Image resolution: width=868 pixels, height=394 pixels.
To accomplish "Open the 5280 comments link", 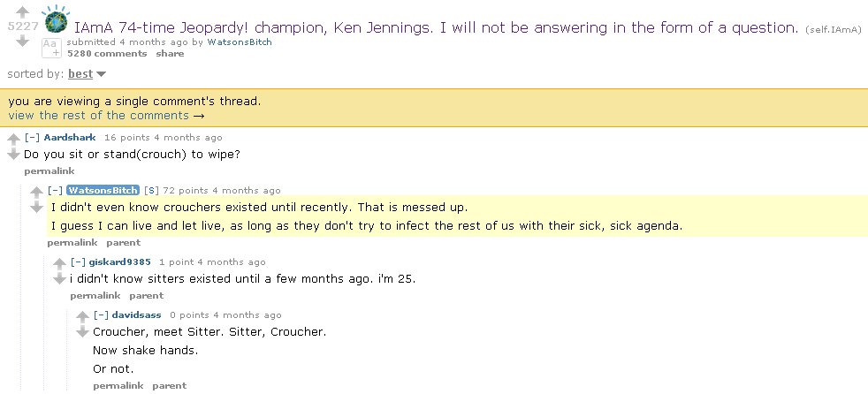I will [107, 53].
